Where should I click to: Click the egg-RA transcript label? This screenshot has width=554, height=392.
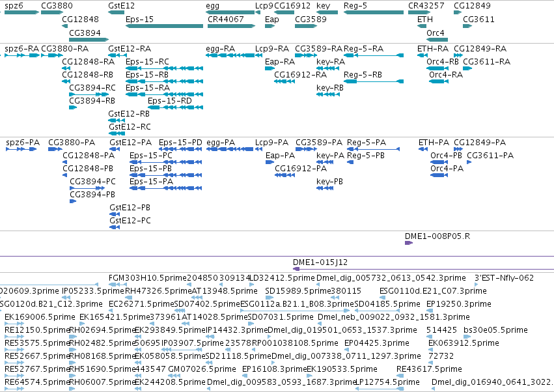coord(221,48)
